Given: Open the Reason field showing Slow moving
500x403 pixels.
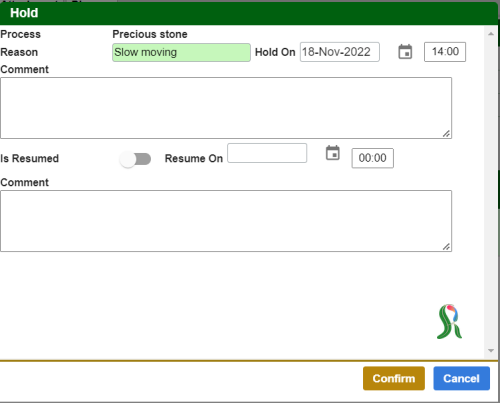Looking at the screenshot, I should pos(181,52).
